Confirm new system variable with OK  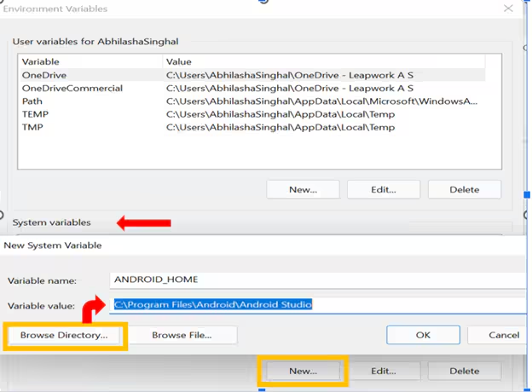point(423,335)
